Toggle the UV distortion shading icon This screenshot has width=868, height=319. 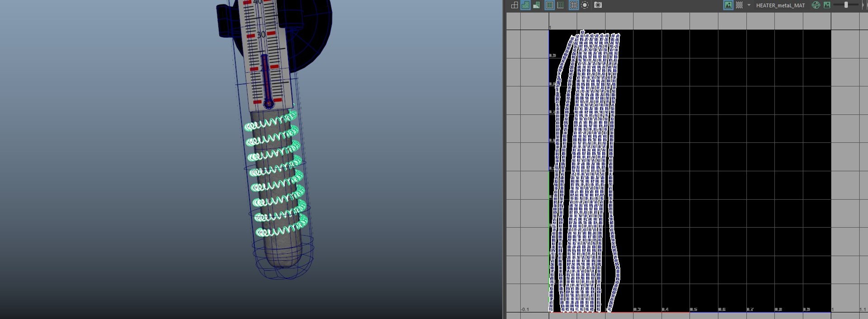pos(537,5)
